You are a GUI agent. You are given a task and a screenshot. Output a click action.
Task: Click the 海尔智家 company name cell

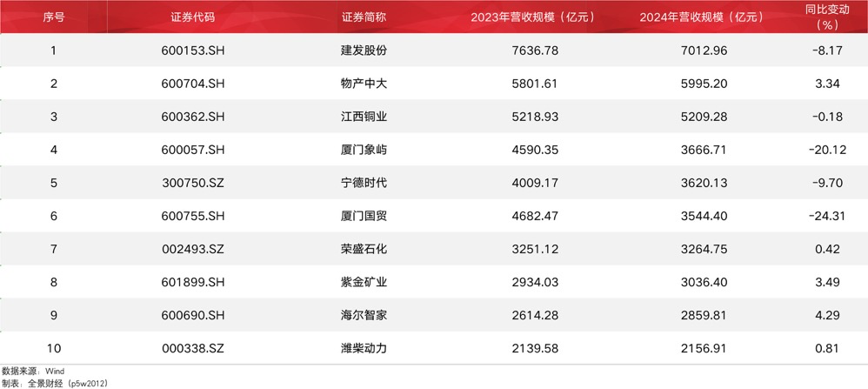pyautogui.click(x=364, y=315)
